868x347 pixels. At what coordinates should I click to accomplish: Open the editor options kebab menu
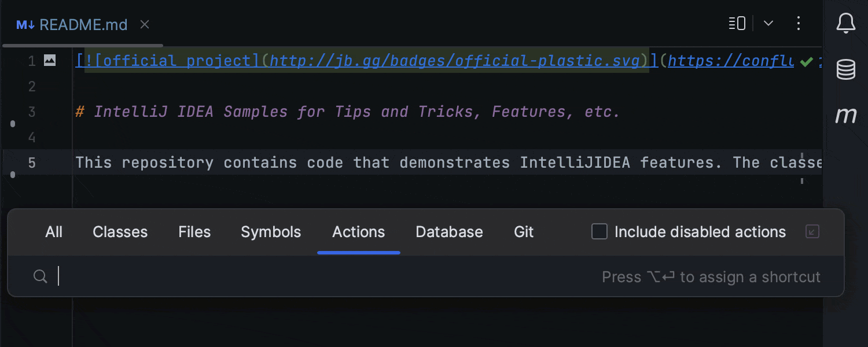point(799,24)
